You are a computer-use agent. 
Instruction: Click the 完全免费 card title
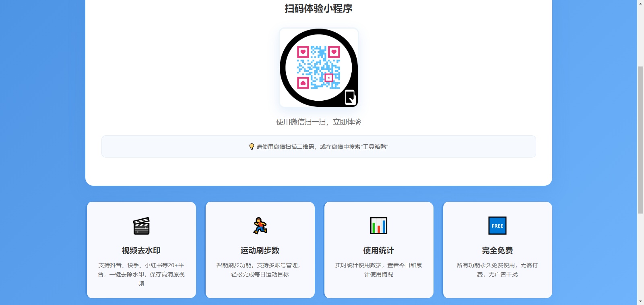[497, 251]
